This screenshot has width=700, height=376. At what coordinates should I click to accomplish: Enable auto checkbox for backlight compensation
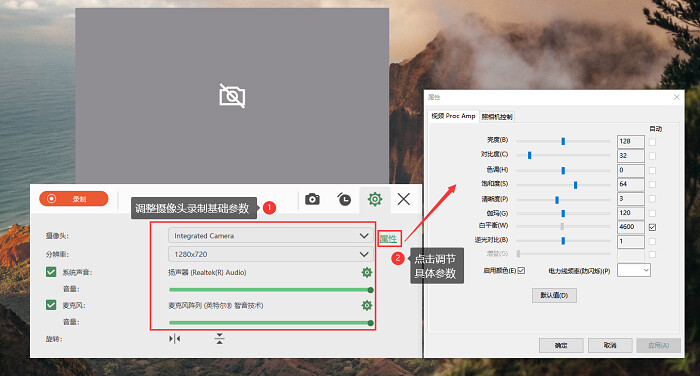(652, 242)
